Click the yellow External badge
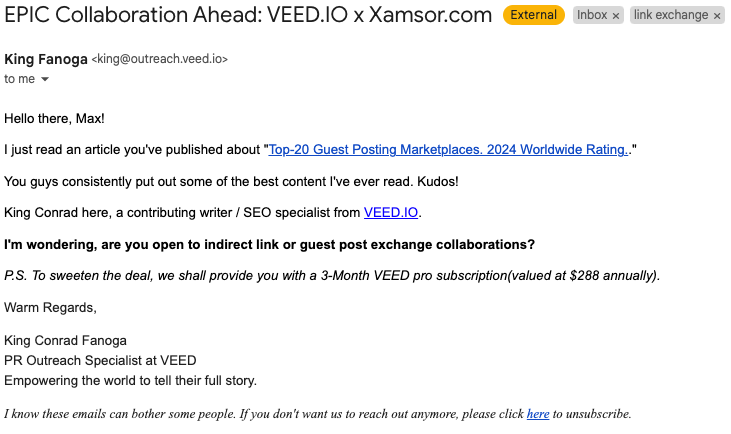 (x=534, y=16)
